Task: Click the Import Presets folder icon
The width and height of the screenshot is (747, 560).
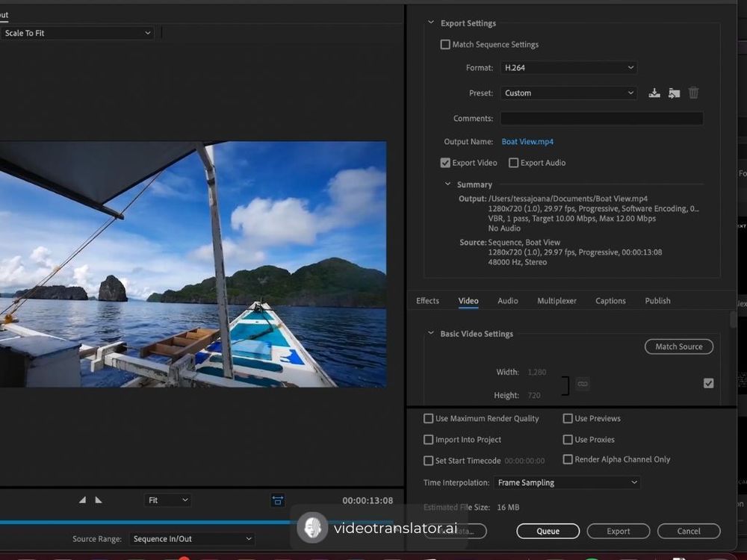Action: click(x=674, y=93)
